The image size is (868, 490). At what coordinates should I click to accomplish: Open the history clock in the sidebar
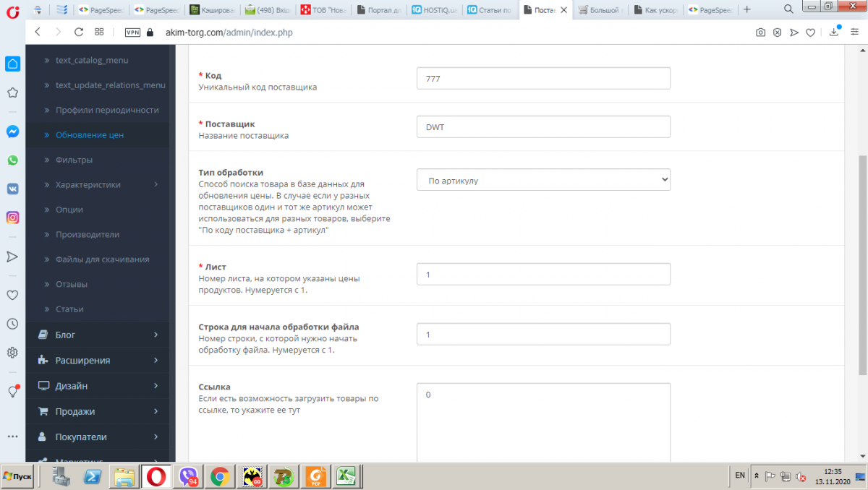tap(12, 324)
